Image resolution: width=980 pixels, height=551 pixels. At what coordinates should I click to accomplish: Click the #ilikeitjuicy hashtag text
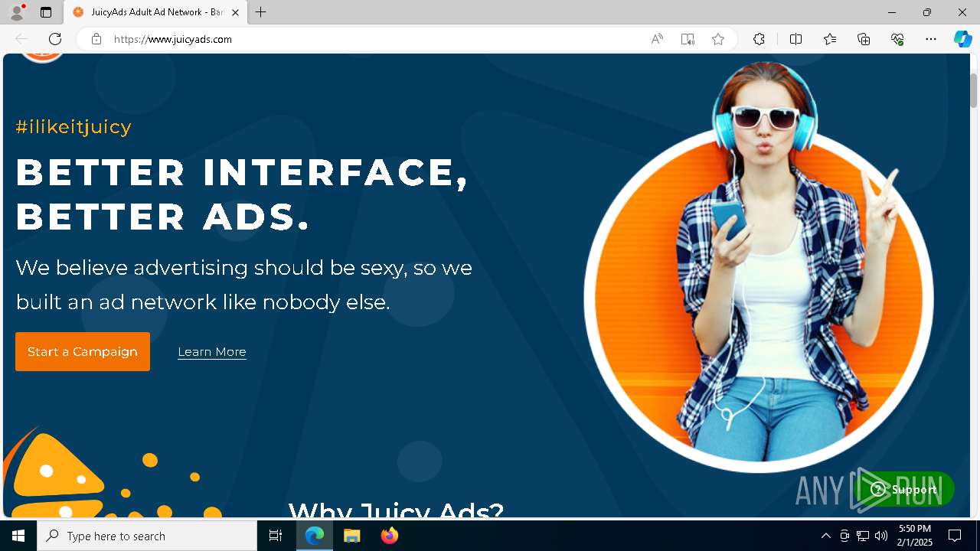(73, 127)
